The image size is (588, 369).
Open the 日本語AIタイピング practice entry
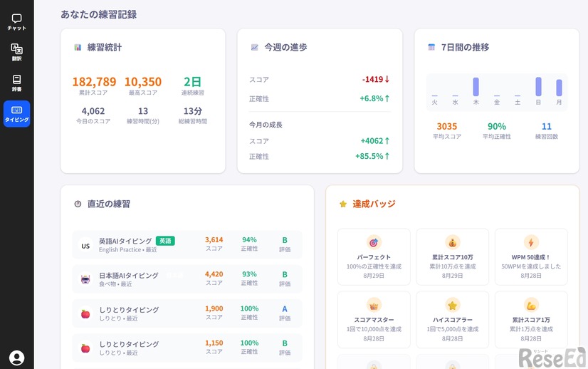coord(187,279)
